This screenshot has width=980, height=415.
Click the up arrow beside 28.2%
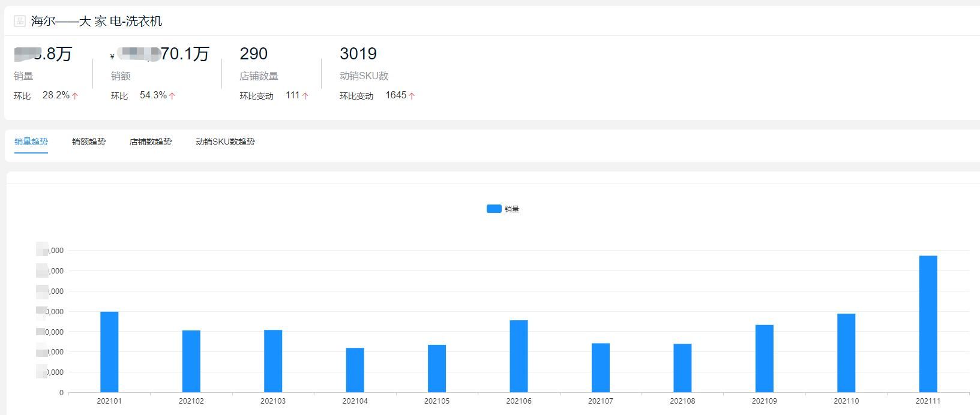pos(75,96)
